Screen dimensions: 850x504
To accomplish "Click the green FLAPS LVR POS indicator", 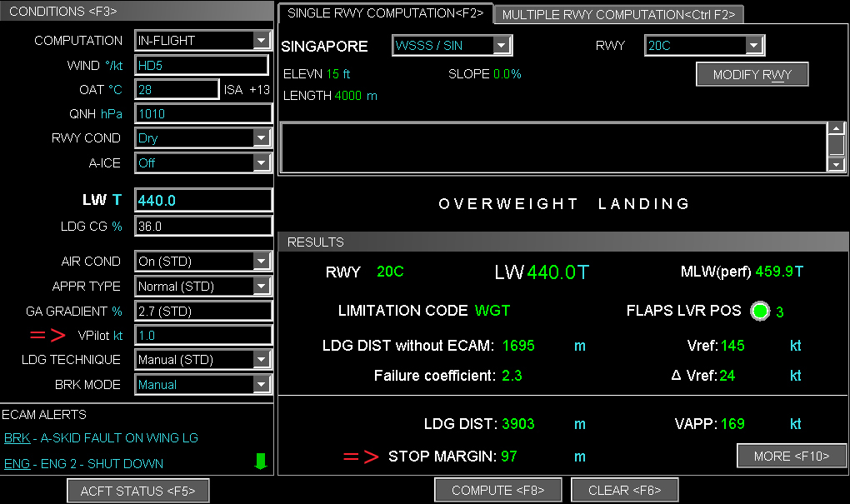I will point(759,312).
